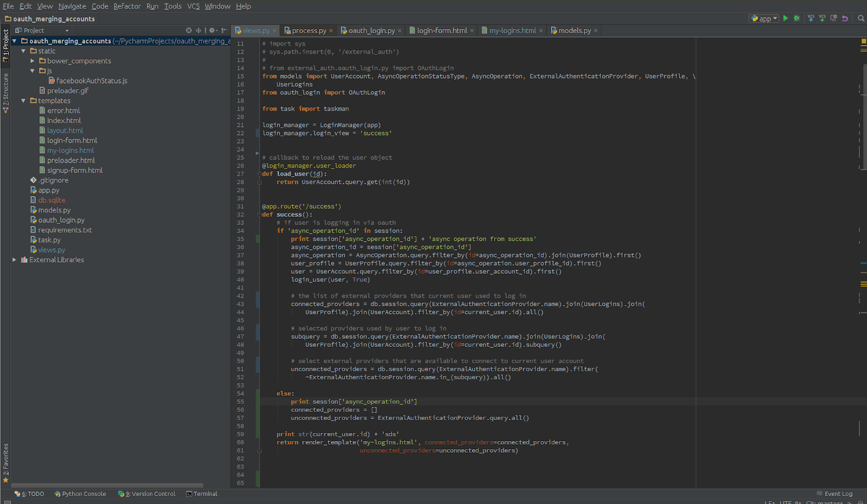Click the Project panel horizontal scrollbar

[x=107, y=486]
